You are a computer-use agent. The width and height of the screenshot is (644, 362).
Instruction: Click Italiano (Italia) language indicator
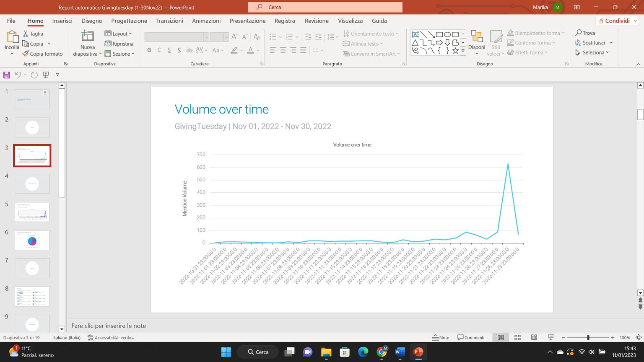point(67,338)
